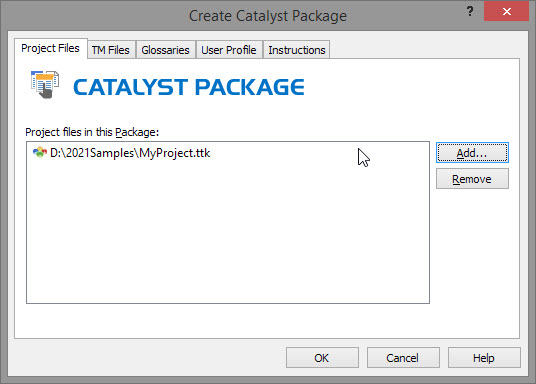
Task: Confirm the package with OK
Action: point(322,358)
